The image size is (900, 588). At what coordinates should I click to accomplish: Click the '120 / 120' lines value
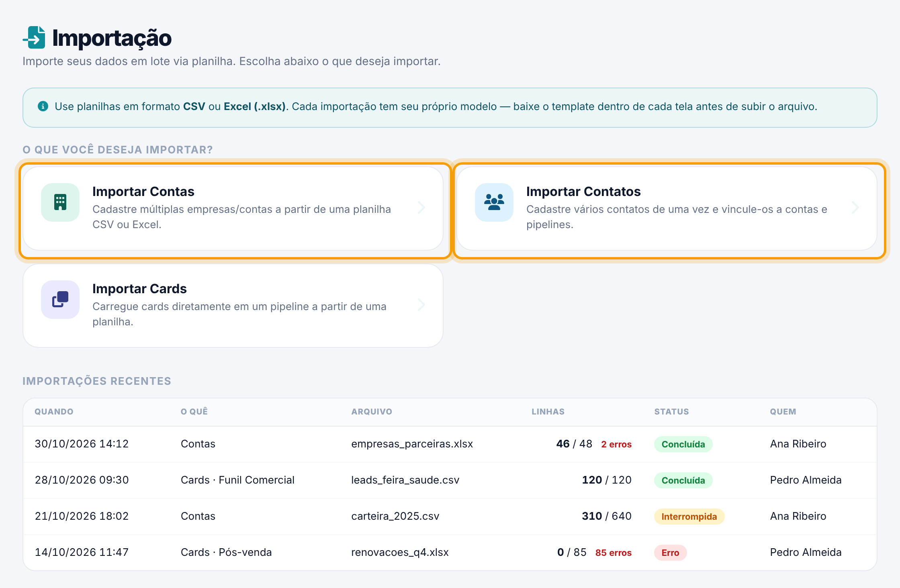click(x=607, y=480)
